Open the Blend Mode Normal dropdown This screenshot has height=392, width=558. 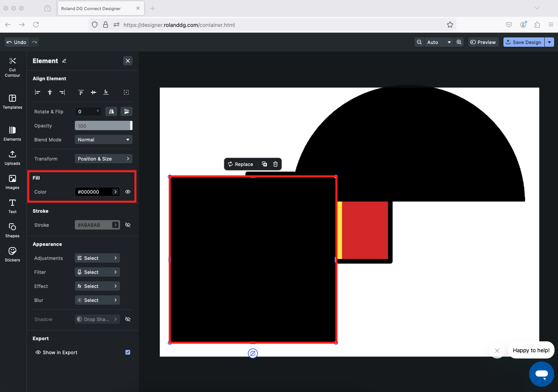coord(104,139)
